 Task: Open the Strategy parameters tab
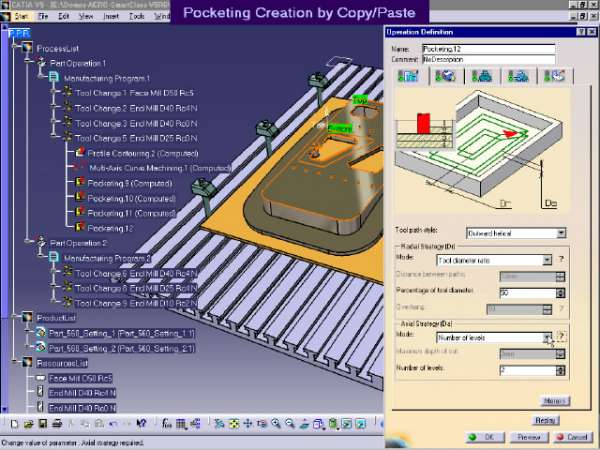408,76
